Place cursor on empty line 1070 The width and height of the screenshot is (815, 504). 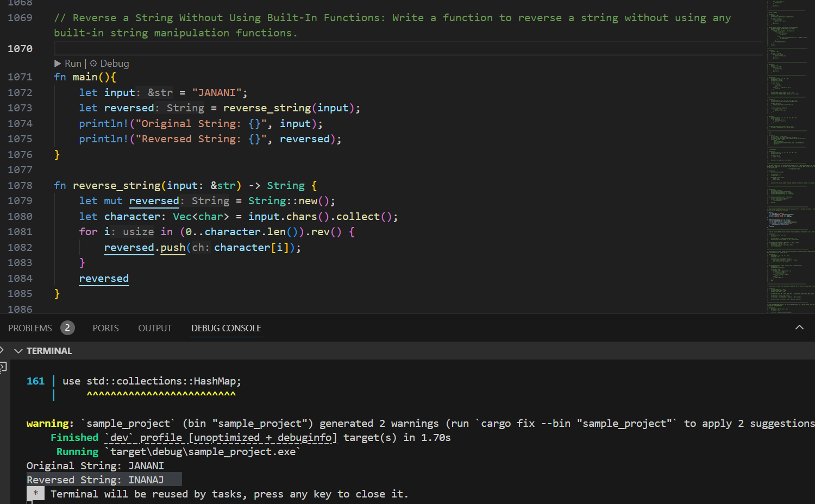tap(380, 49)
